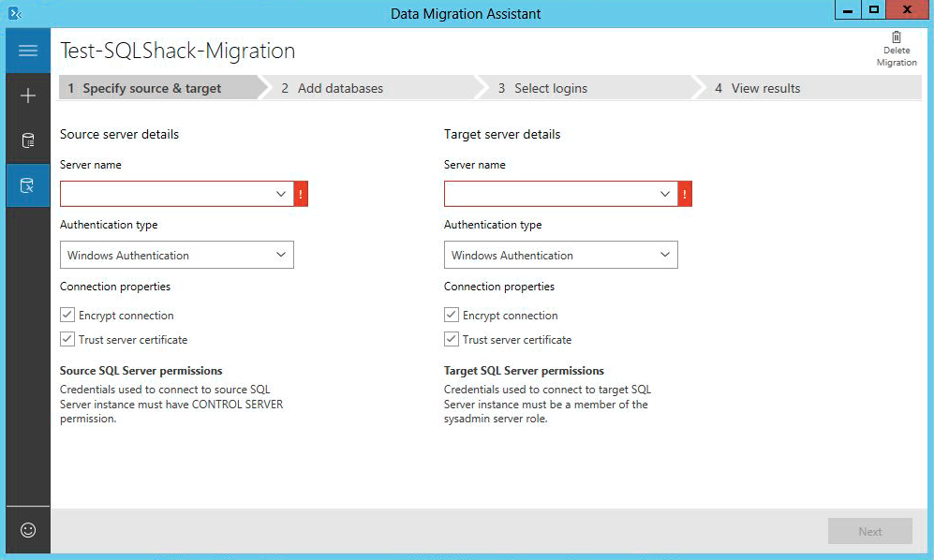Toggle target Trust server certificate checkbox
Viewport: 934px width, 560px height.
pyautogui.click(x=452, y=340)
